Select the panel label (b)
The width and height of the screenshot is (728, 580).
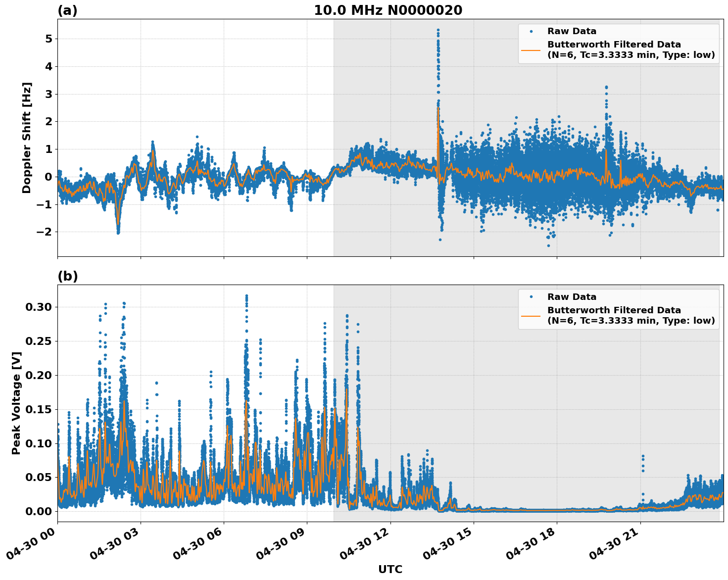click(x=68, y=276)
